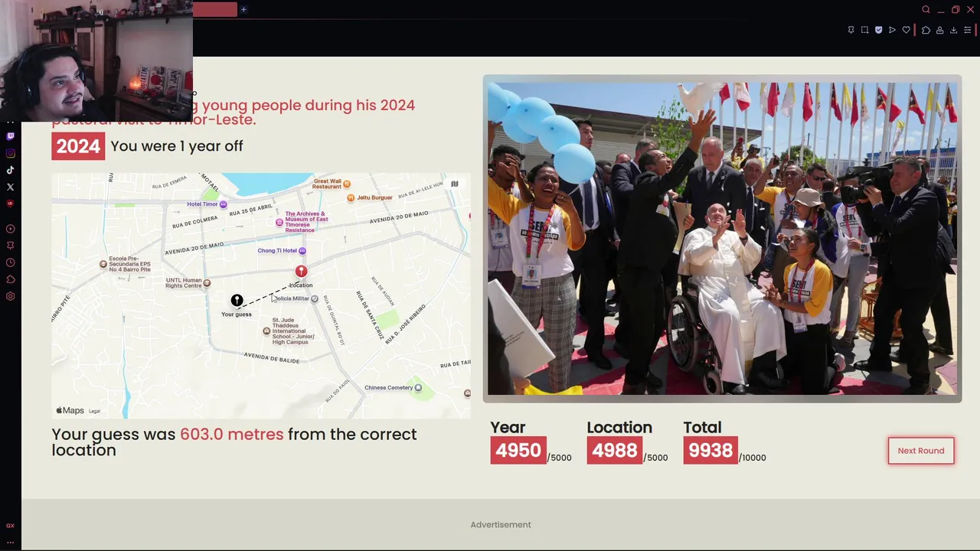The height and width of the screenshot is (551, 980).
Task: Open Instagram in the sidebar
Action: (10, 153)
